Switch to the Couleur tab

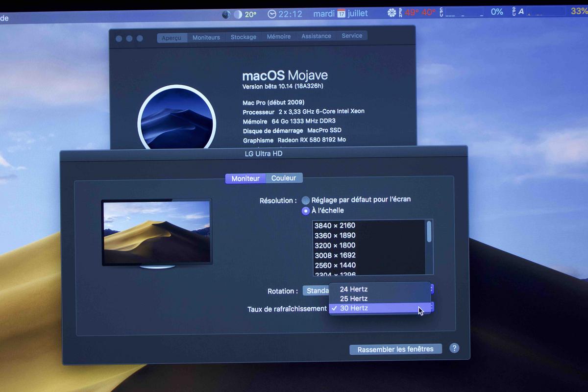tap(284, 178)
